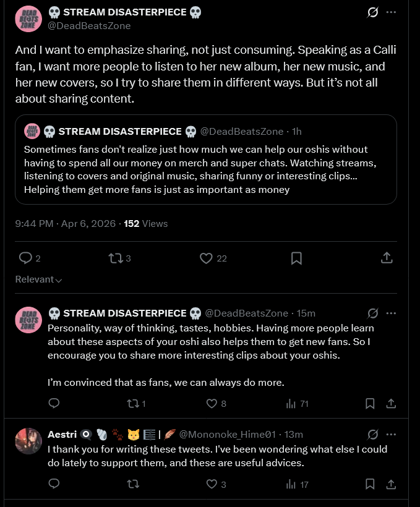Reply to Aestri's comment
The height and width of the screenshot is (507, 420).
54,484
